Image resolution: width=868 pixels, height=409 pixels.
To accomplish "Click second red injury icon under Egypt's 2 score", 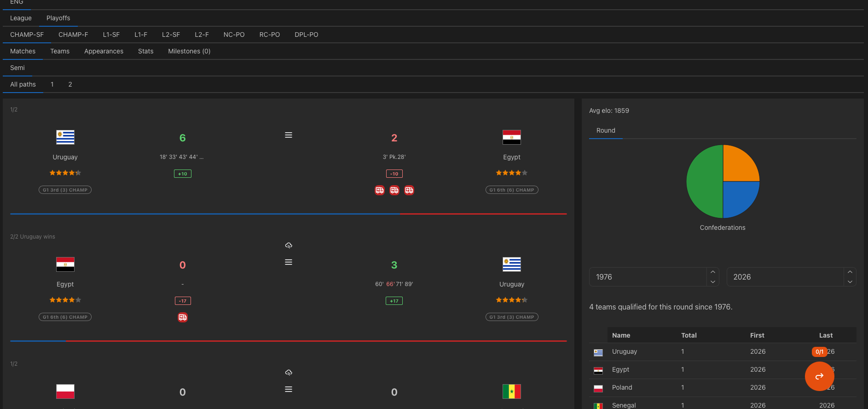I will pos(394,190).
